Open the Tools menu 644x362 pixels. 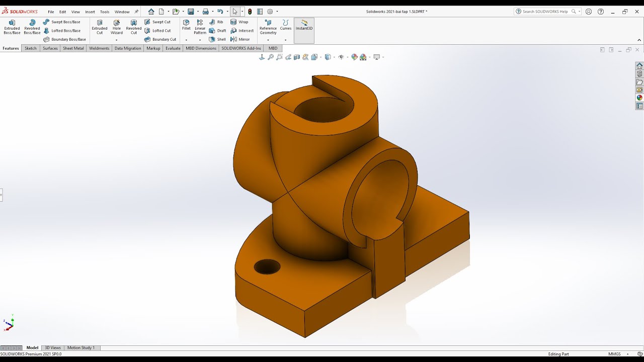pos(105,12)
